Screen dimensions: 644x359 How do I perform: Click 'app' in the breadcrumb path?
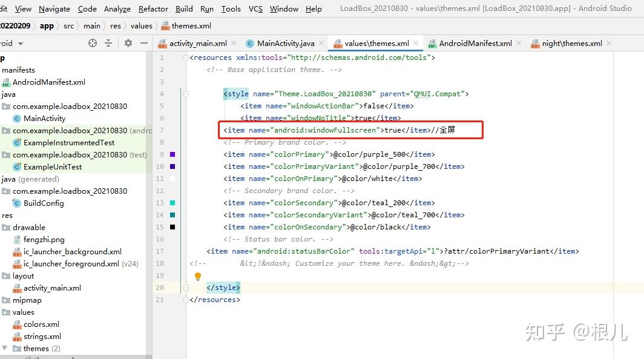pyautogui.click(x=47, y=26)
